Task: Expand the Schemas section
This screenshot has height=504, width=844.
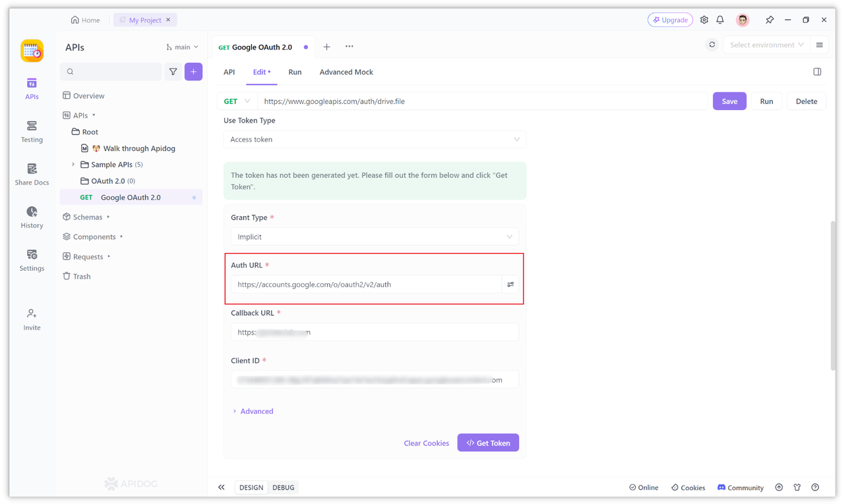Action: point(108,217)
